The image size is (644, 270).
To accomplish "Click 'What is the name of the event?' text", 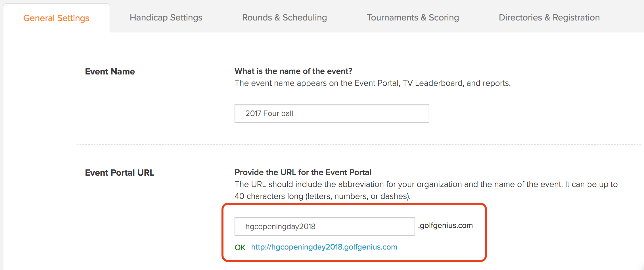I will coord(293,71).
